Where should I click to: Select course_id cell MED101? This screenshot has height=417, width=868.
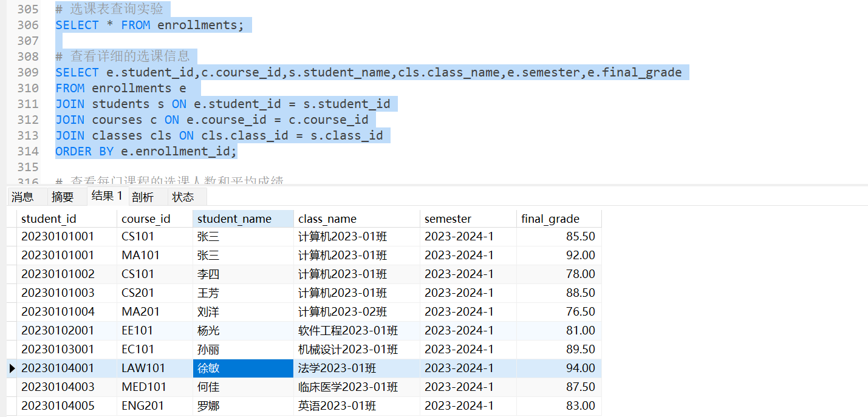click(155, 387)
